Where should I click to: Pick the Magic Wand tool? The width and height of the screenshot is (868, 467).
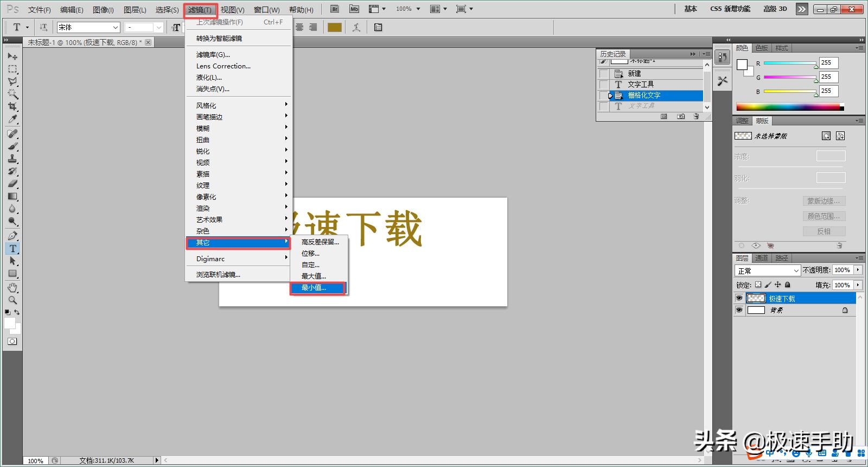pos(12,94)
